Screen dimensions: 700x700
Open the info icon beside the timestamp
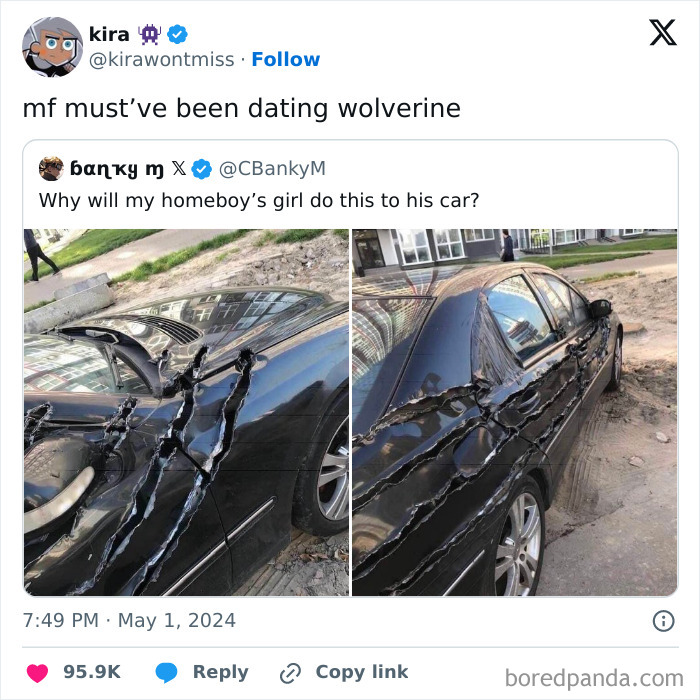click(663, 621)
